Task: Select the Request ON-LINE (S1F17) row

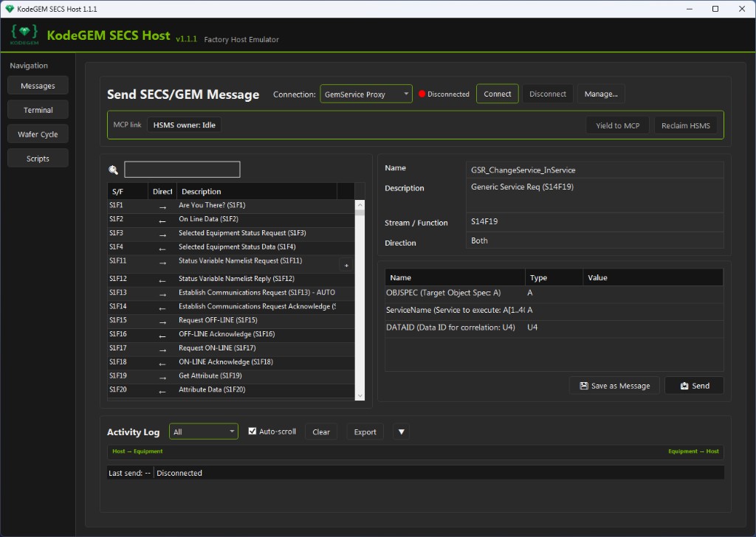Action: [231, 347]
